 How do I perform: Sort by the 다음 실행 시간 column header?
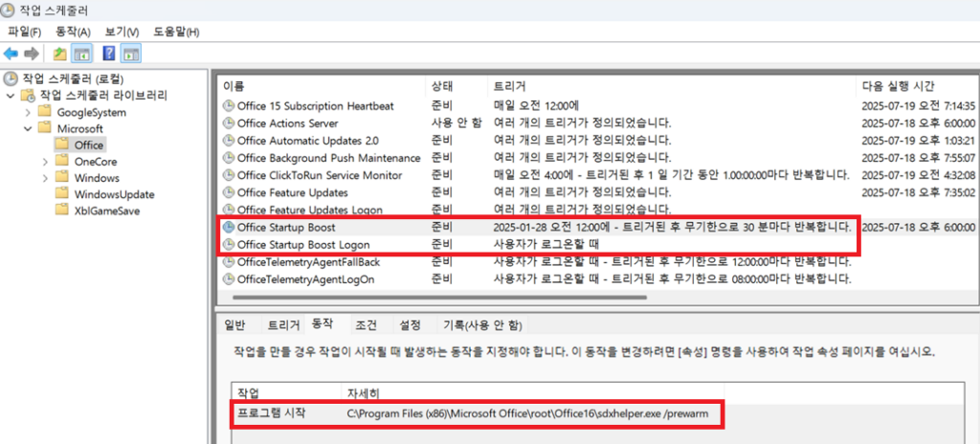pos(918,86)
